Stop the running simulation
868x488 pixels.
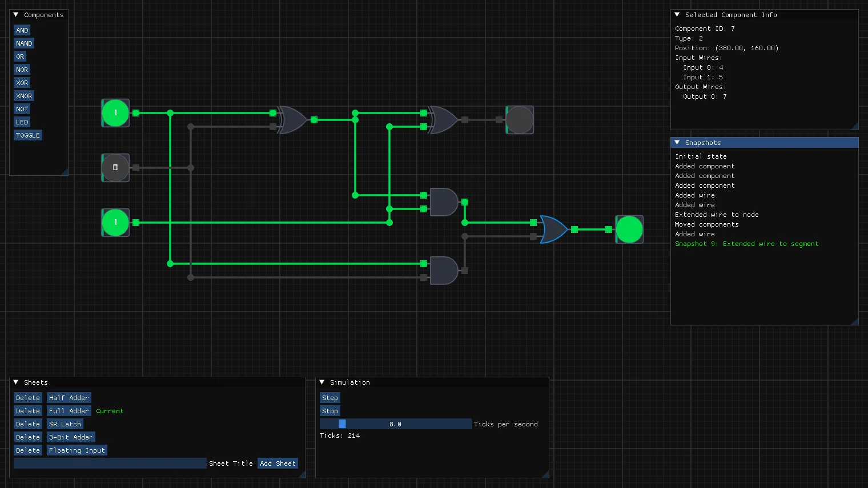[x=330, y=411]
